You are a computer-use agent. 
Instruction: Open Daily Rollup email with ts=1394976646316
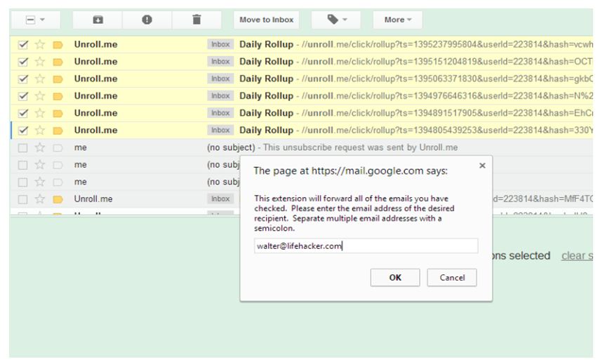pyautogui.click(x=416, y=96)
